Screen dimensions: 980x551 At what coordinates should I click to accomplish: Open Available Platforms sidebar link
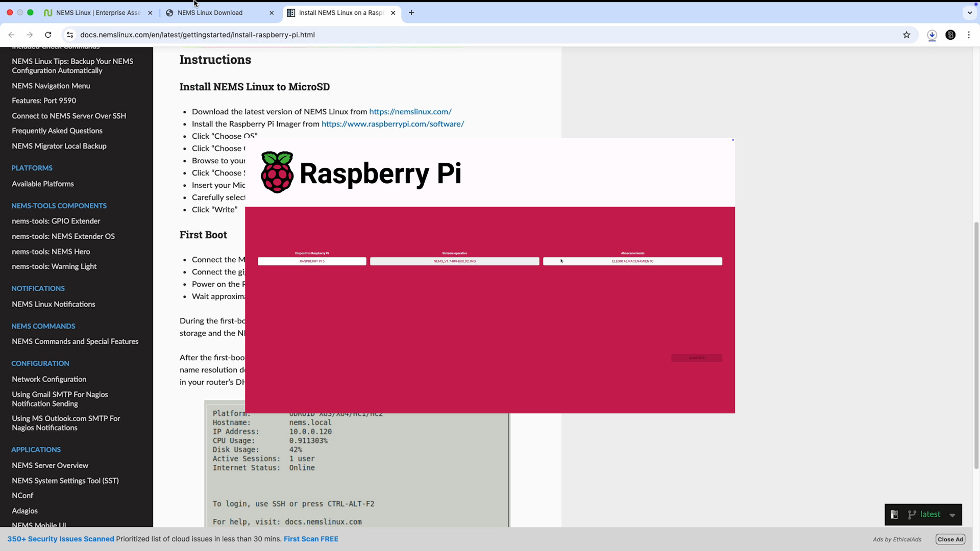click(43, 184)
